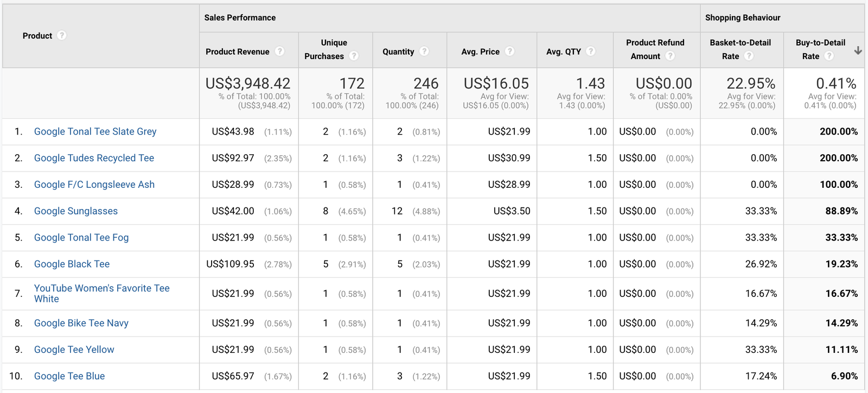
Task: Click 100.00% Buy-to-Detail Rate for Longsleeve Ash
Action: [x=839, y=185]
